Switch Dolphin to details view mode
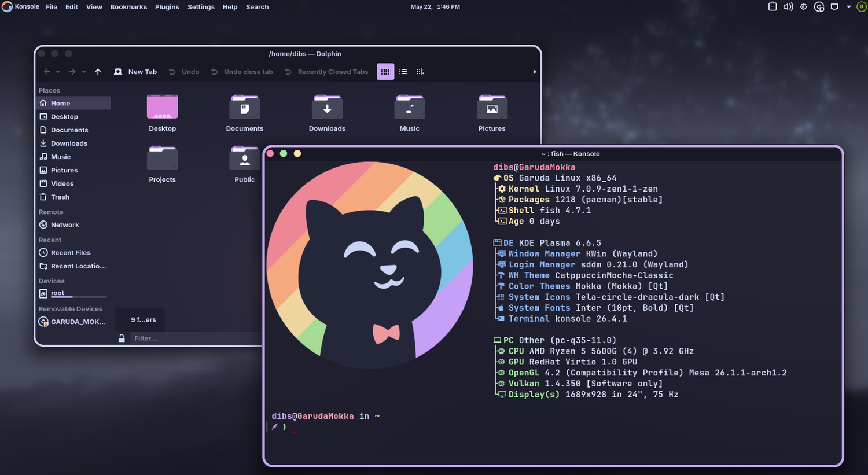The width and height of the screenshot is (868, 475). point(420,72)
